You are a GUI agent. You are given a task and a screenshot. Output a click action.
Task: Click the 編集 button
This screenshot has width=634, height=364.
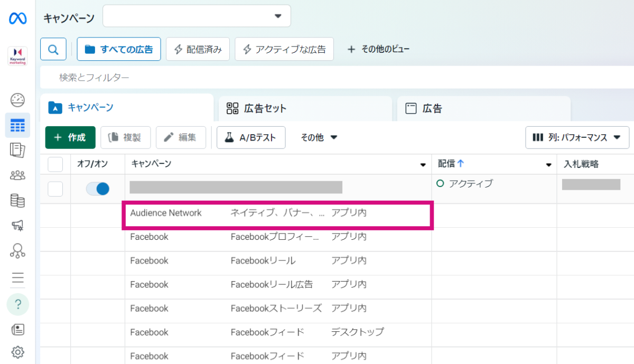181,137
